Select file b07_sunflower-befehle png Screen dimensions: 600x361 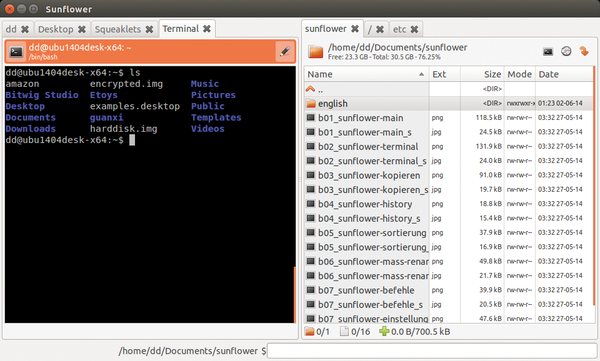coord(448,290)
